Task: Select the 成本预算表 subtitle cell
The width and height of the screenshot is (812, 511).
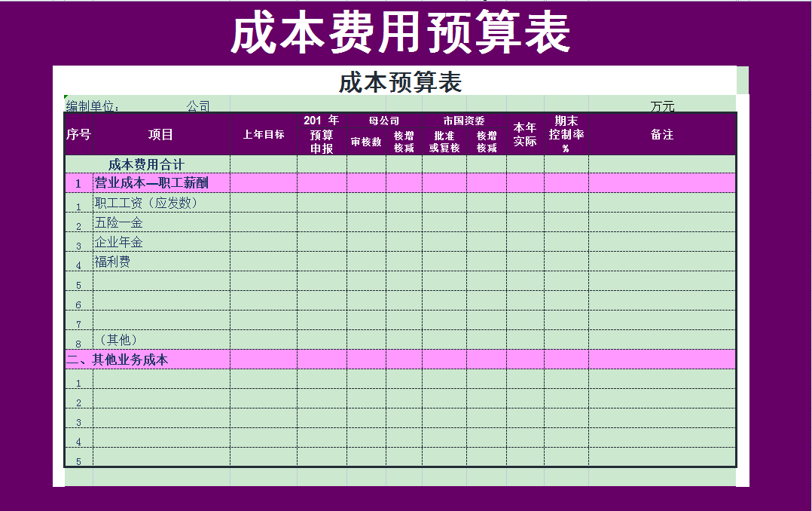Action: (x=399, y=80)
